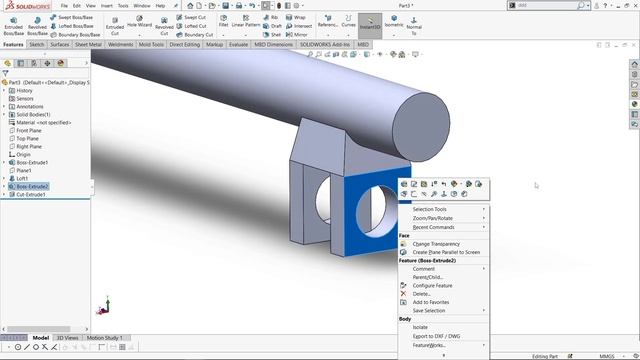Image resolution: width=640 pixels, height=360 pixels.
Task: Switch to Isometric view
Action: [x=394, y=22]
